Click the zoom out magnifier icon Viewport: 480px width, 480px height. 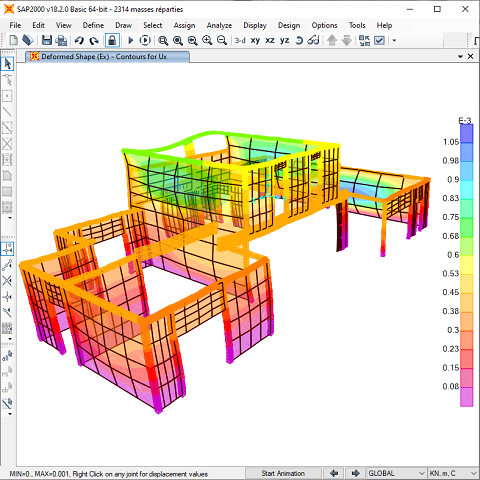pyautogui.click(x=222, y=40)
